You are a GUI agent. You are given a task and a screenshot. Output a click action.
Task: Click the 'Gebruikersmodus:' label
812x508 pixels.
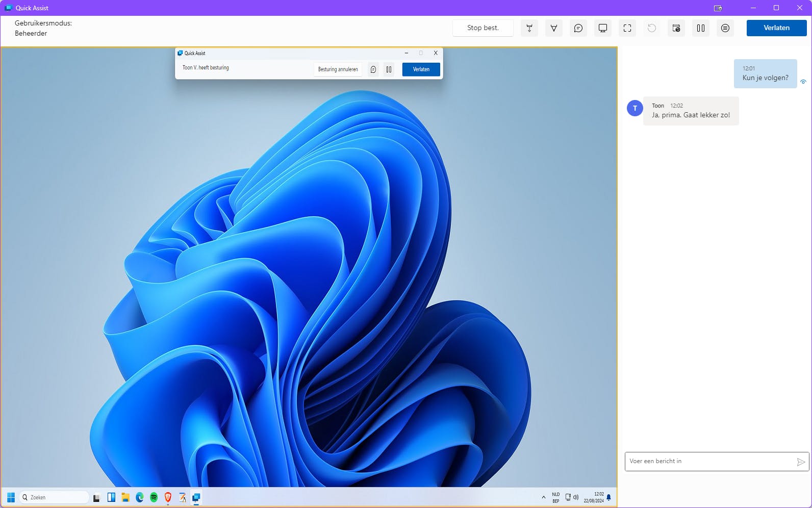point(43,23)
